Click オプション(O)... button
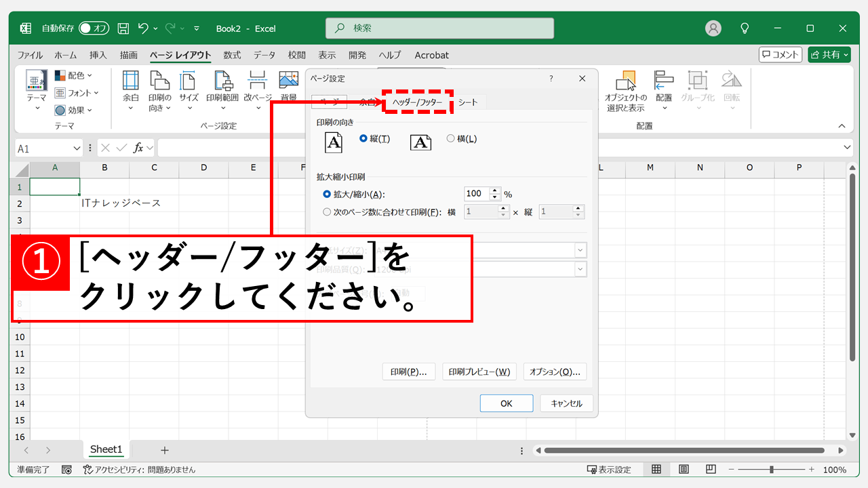The width and height of the screenshot is (868, 488). tap(555, 371)
